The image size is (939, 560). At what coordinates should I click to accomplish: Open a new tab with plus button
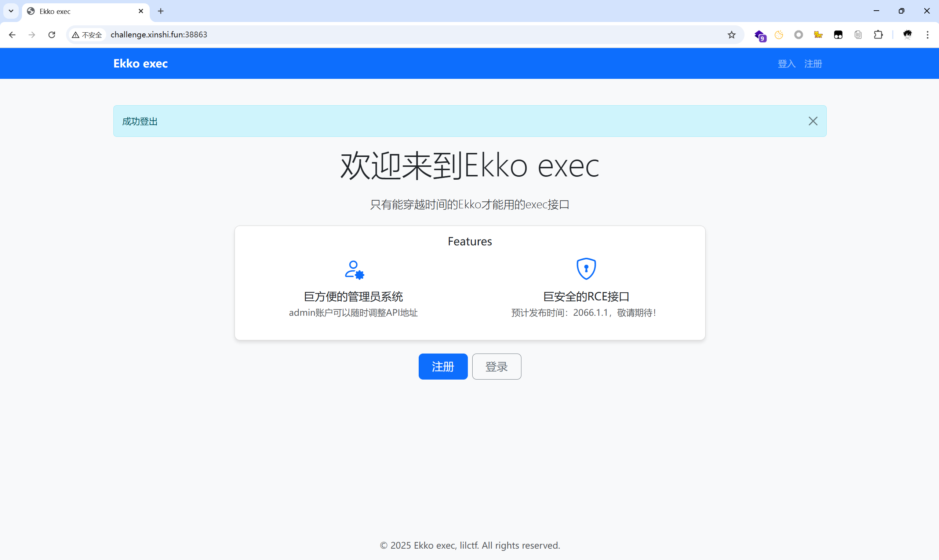160,11
